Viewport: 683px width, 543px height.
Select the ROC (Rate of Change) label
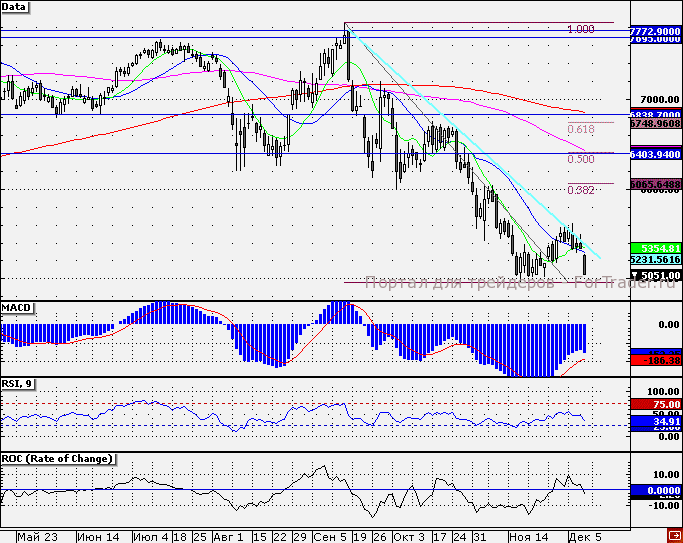pos(57,459)
